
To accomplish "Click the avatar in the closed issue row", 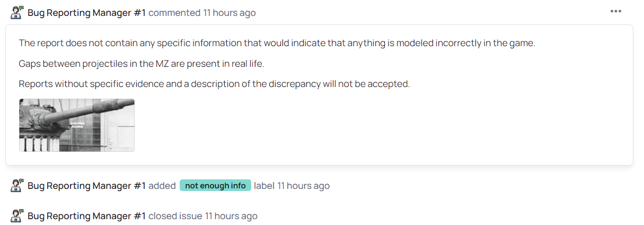I will [x=17, y=215].
